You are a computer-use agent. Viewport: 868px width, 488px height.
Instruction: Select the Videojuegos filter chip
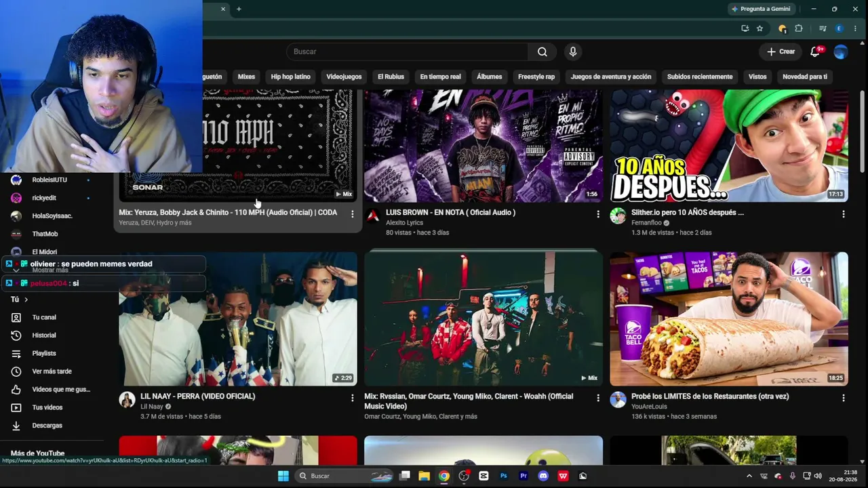[x=344, y=77]
